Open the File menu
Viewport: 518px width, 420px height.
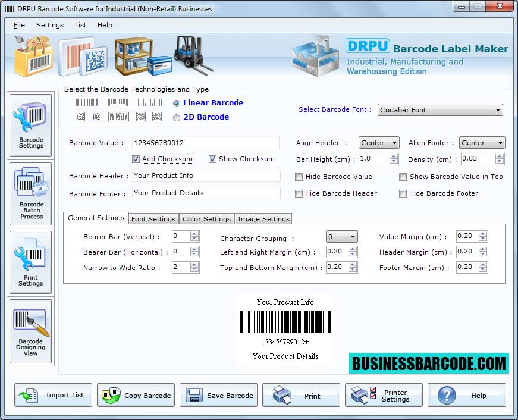[19, 25]
